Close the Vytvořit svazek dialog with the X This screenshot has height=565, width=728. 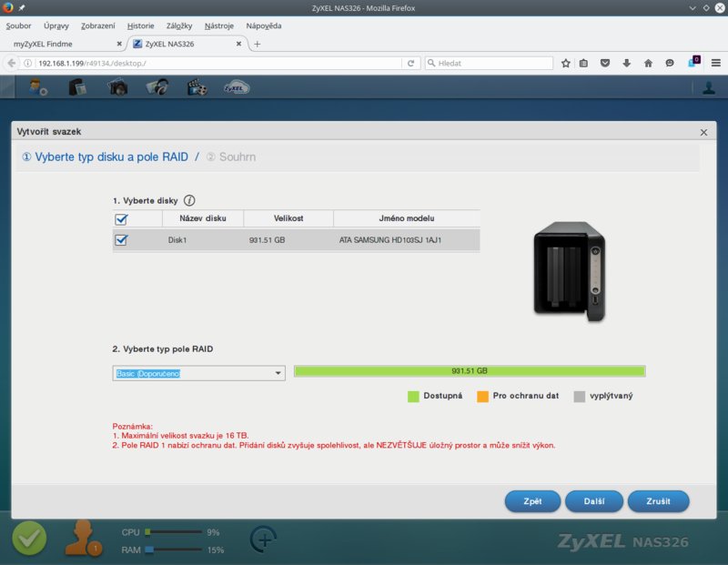click(703, 132)
